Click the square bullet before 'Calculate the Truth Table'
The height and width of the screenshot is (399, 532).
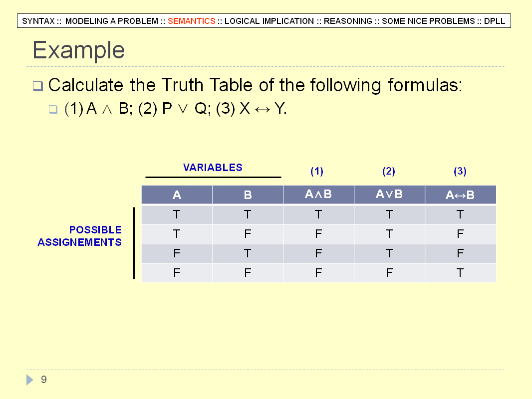[37, 86]
